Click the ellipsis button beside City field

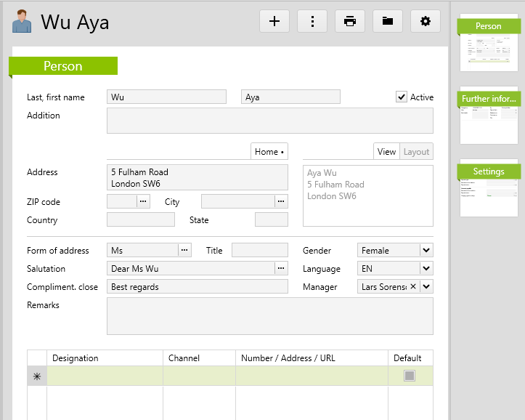[281, 201]
